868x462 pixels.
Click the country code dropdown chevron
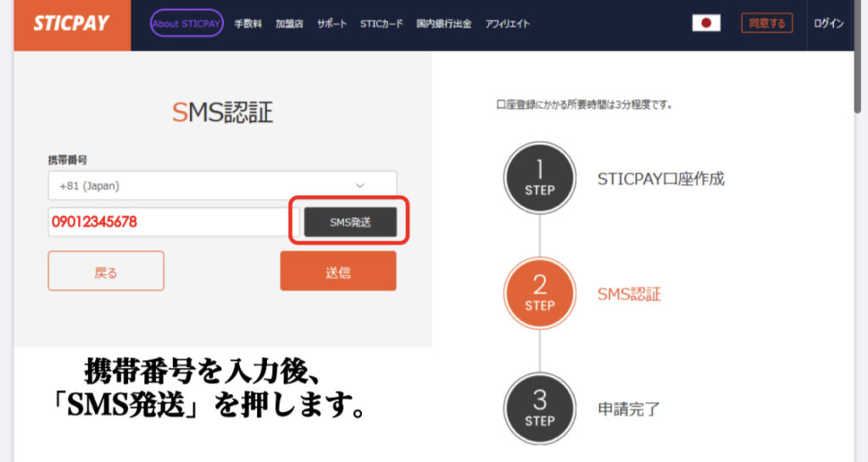[359, 186]
